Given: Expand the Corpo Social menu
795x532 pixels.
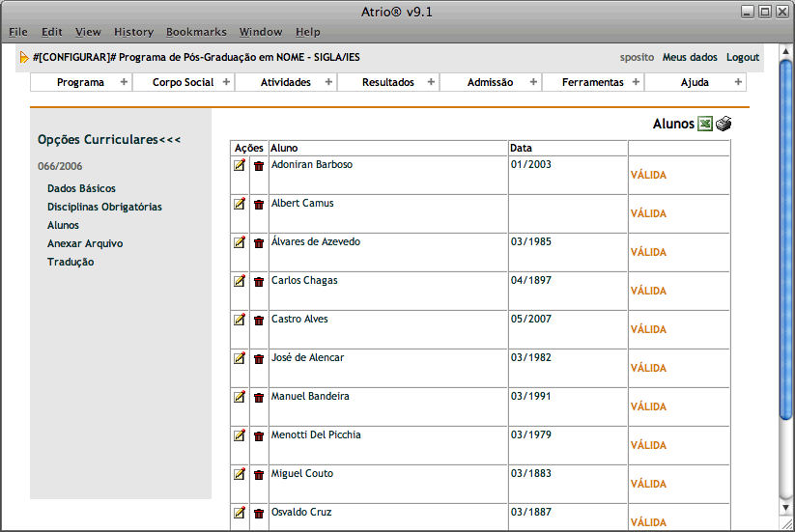Looking at the screenshot, I should click(184, 82).
